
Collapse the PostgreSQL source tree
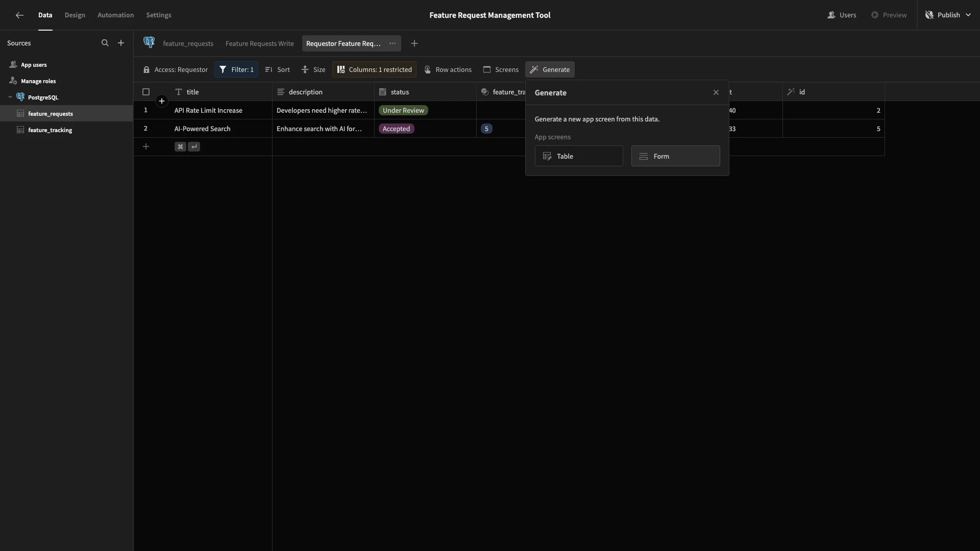point(10,97)
